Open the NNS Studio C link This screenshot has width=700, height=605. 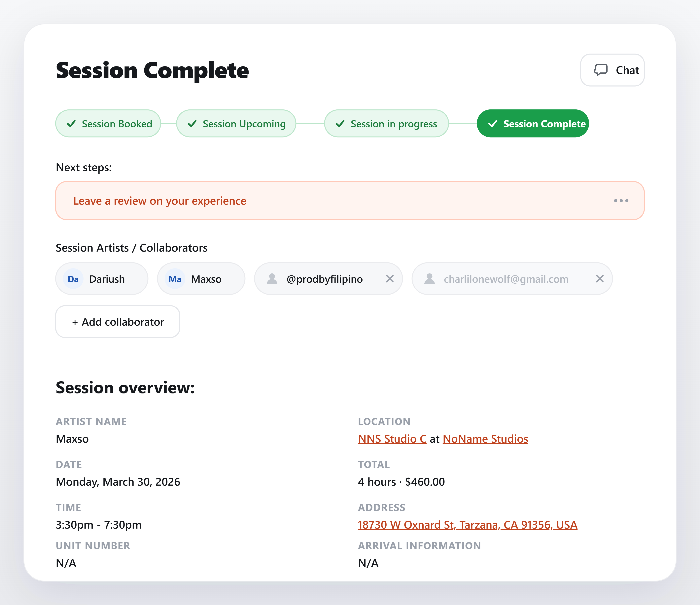[392, 439]
